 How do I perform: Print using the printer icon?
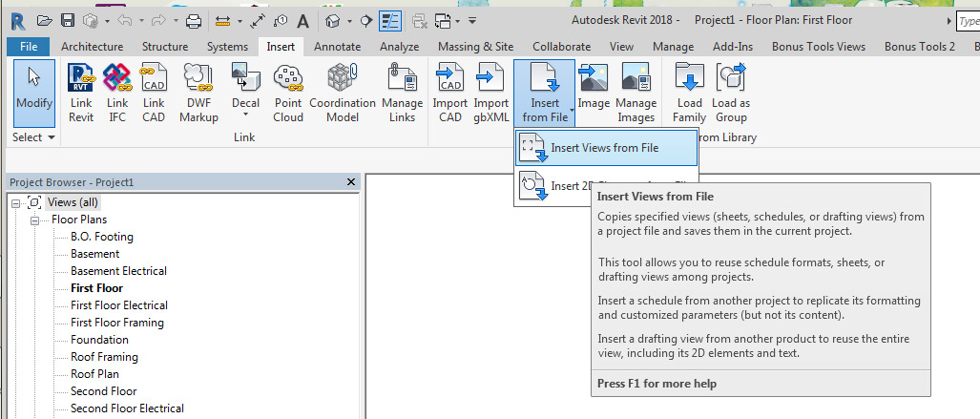pos(194,21)
